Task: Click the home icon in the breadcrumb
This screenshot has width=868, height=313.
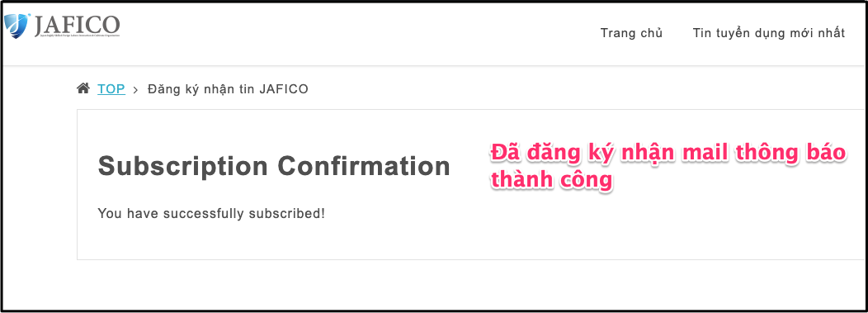Action: tap(83, 88)
